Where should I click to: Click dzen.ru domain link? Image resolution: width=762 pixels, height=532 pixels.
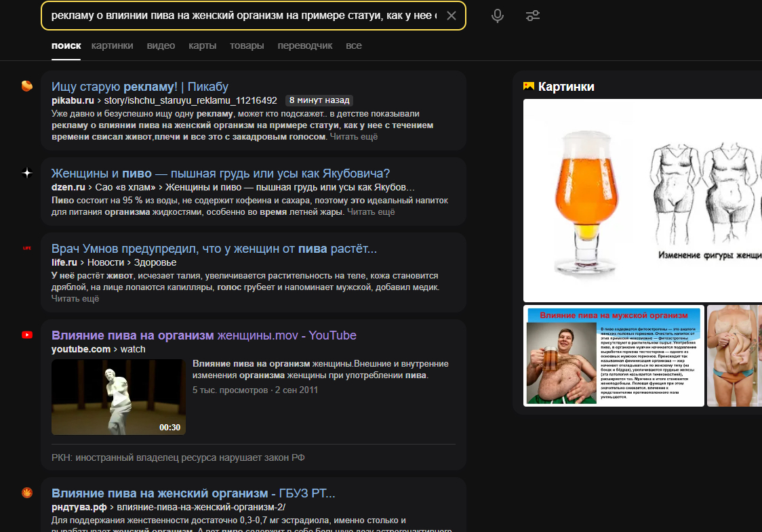click(x=68, y=188)
